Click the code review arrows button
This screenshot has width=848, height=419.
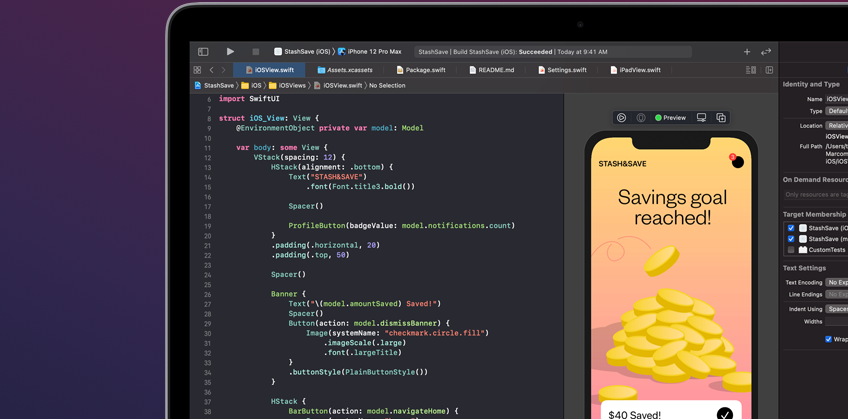[766, 52]
